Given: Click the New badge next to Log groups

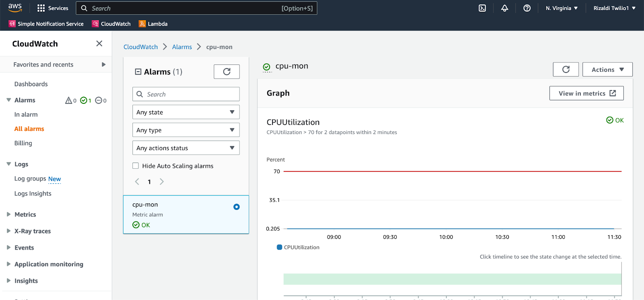Looking at the screenshot, I should click(x=54, y=179).
